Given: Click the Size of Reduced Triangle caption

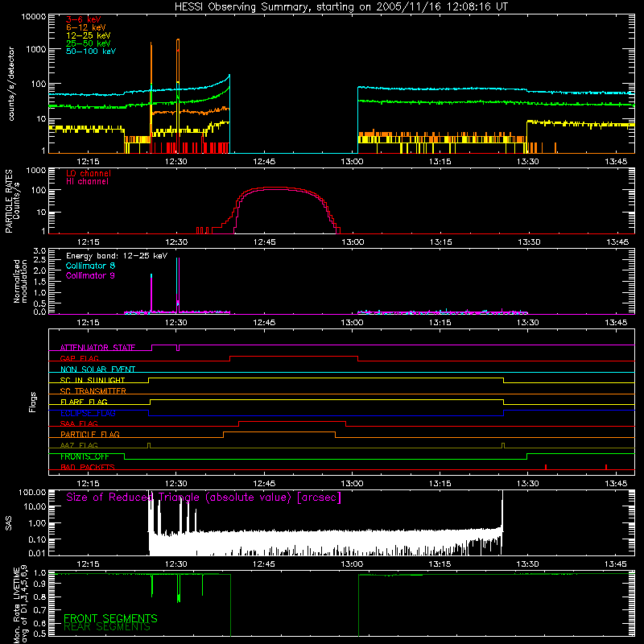Looking at the screenshot, I should pyautogui.click(x=204, y=497).
